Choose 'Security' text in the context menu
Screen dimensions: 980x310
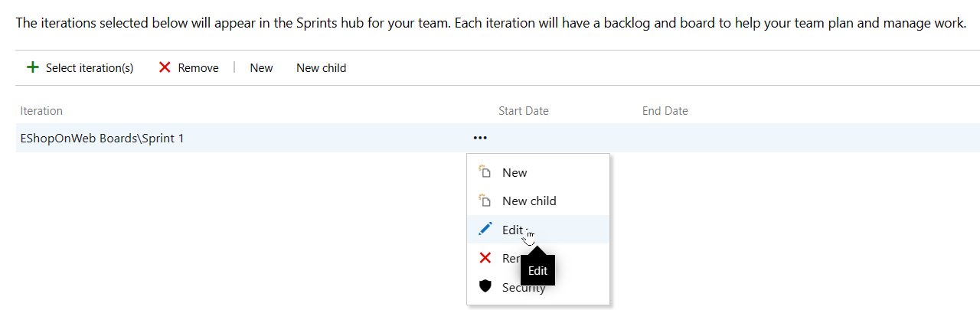(x=514, y=289)
